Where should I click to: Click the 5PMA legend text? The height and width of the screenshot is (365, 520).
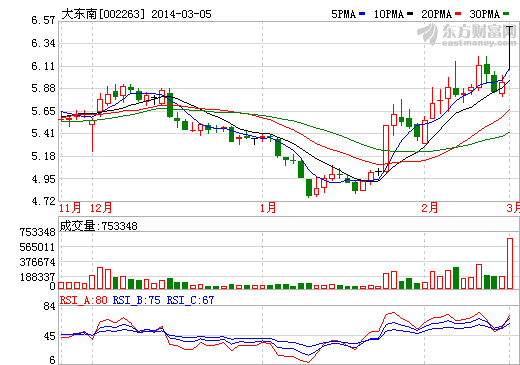(344, 14)
